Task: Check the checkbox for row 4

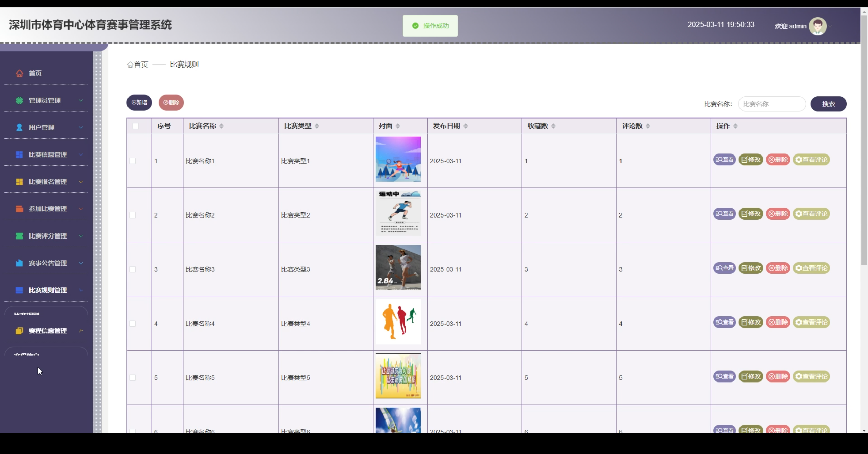Action: tap(133, 324)
